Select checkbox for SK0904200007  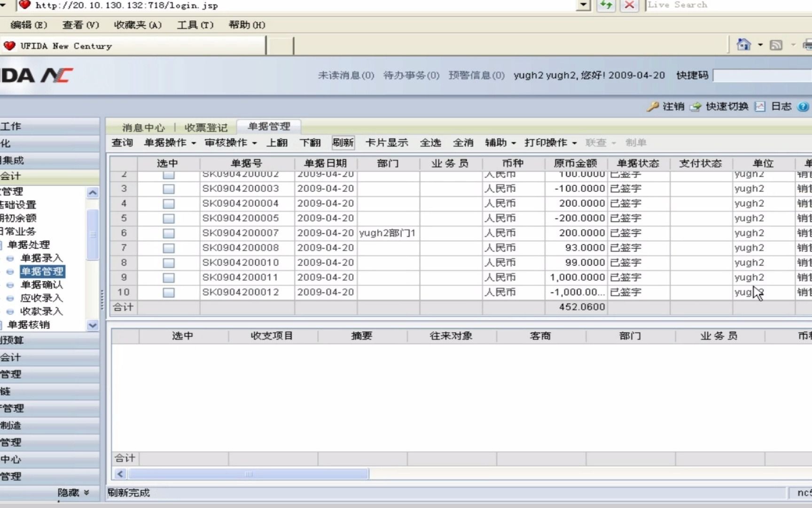click(169, 233)
